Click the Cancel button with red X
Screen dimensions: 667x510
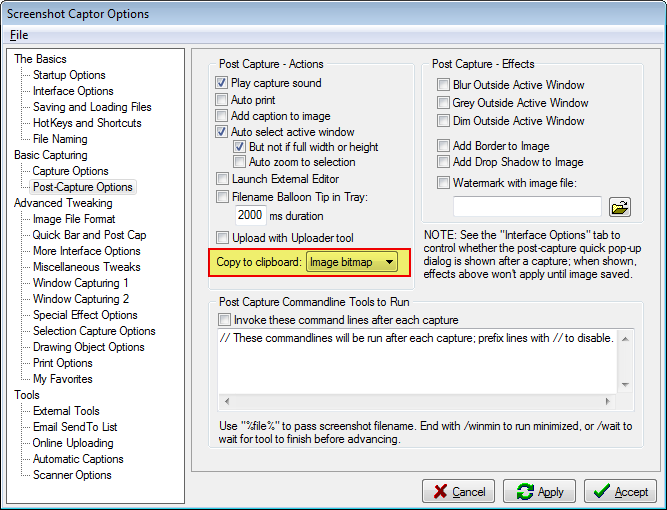point(458,492)
